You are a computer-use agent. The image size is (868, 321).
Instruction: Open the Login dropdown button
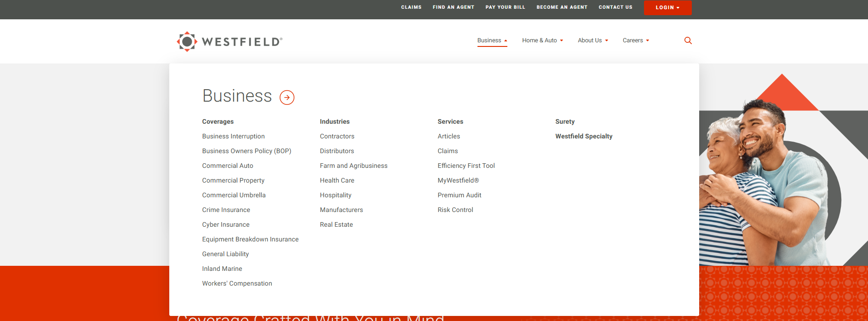click(667, 8)
